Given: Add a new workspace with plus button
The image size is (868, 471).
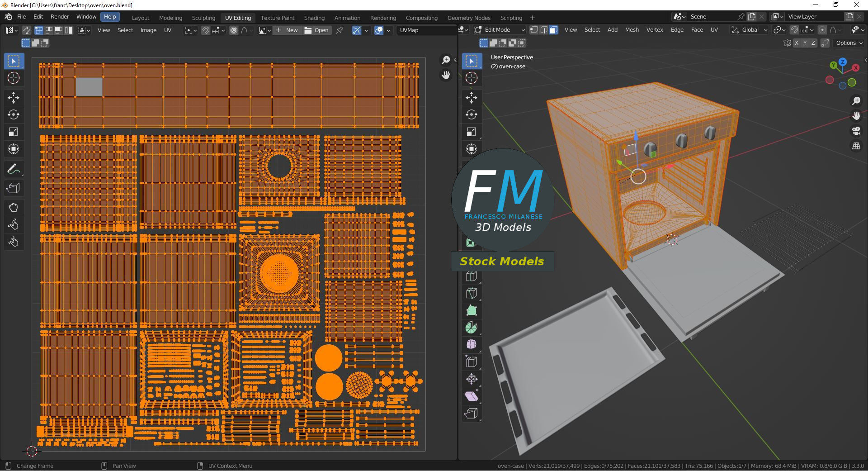Looking at the screenshot, I should [x=533, y=18].
